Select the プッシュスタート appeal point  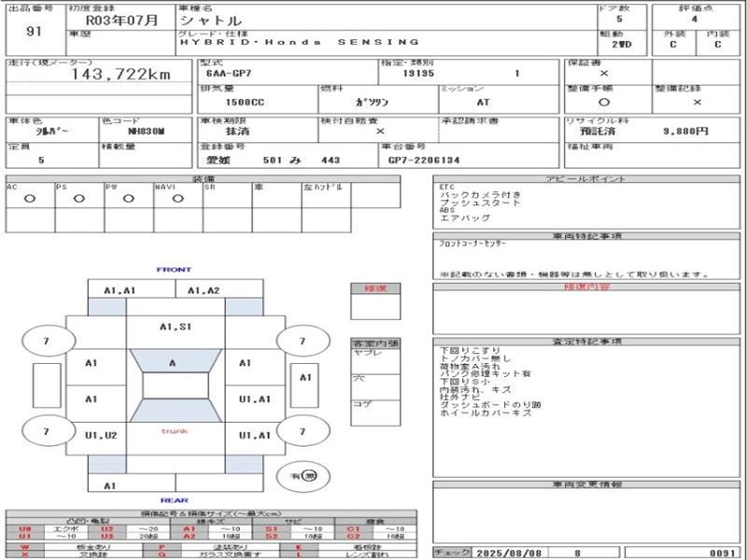click(480, 203)
